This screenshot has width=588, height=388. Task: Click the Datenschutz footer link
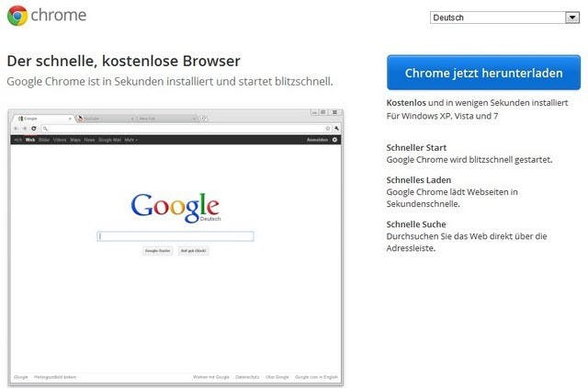247,377
